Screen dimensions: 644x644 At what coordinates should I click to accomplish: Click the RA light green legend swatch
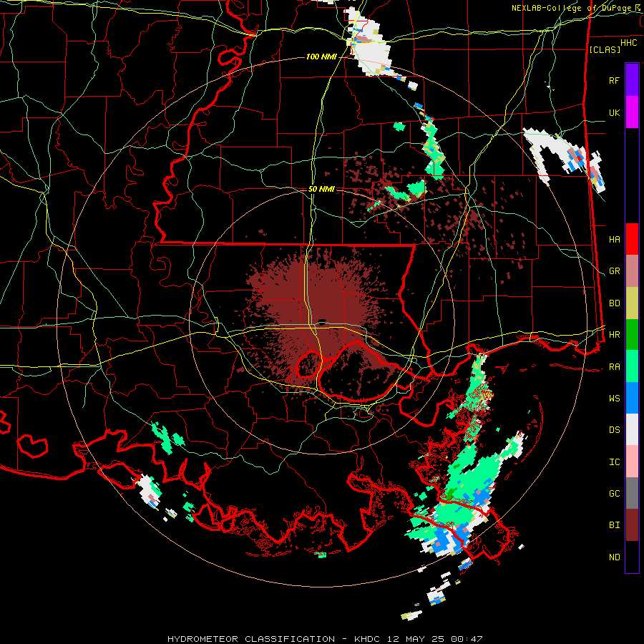(632, 366)
